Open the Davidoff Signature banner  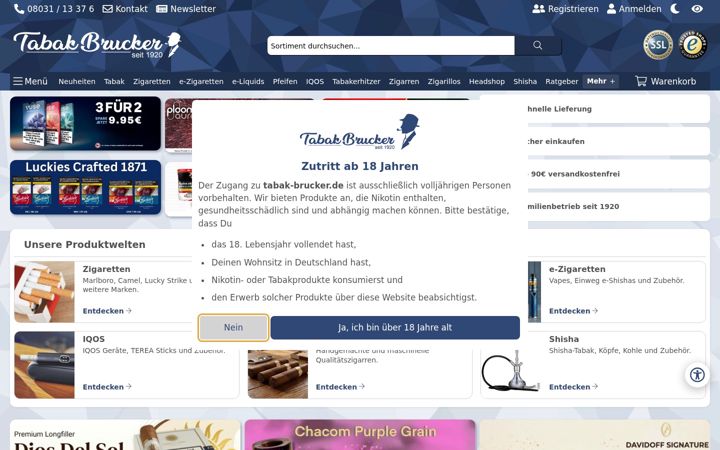[x=595, y=435]
